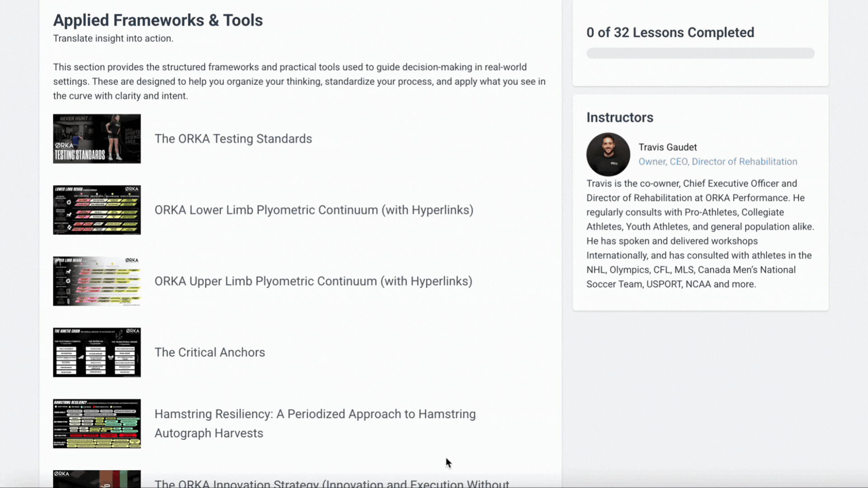Screen dimensions: 868x488
Task: Click the ORKA Testing Standards thumbnail
Action: tap(97, 139)
